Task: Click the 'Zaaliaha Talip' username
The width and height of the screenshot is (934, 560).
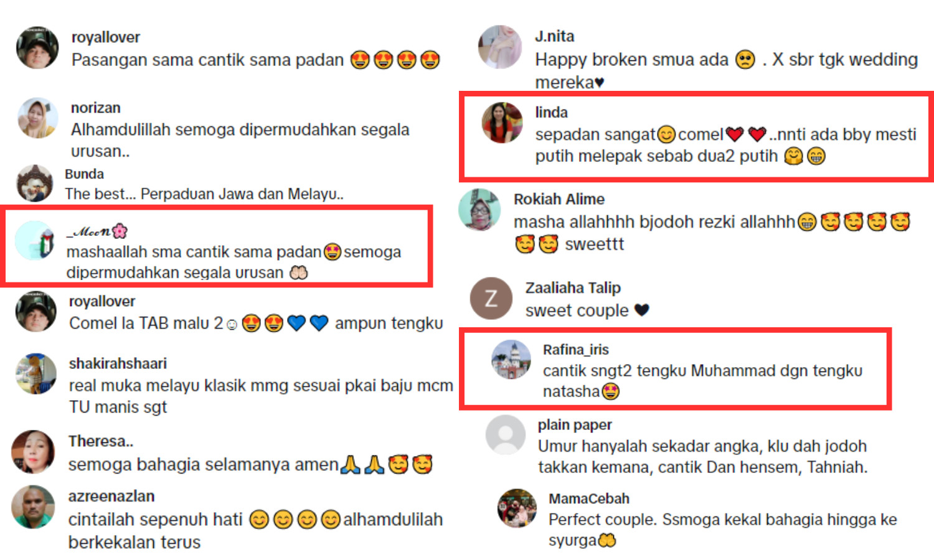Action: tap(573, 288)
